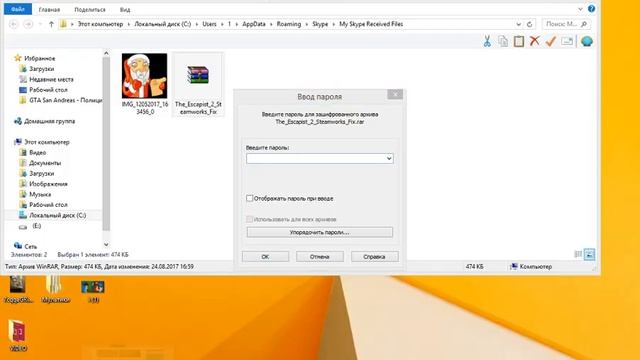
Task: Select Избранное in navigation pane
Action: pyautogui.click(x=39, y=58)
